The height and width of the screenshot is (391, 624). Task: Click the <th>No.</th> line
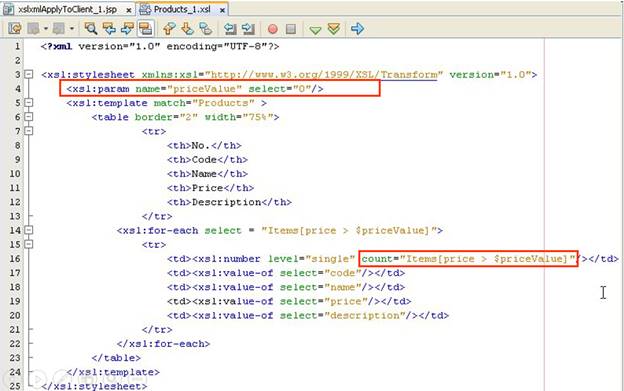click(204, 146)
